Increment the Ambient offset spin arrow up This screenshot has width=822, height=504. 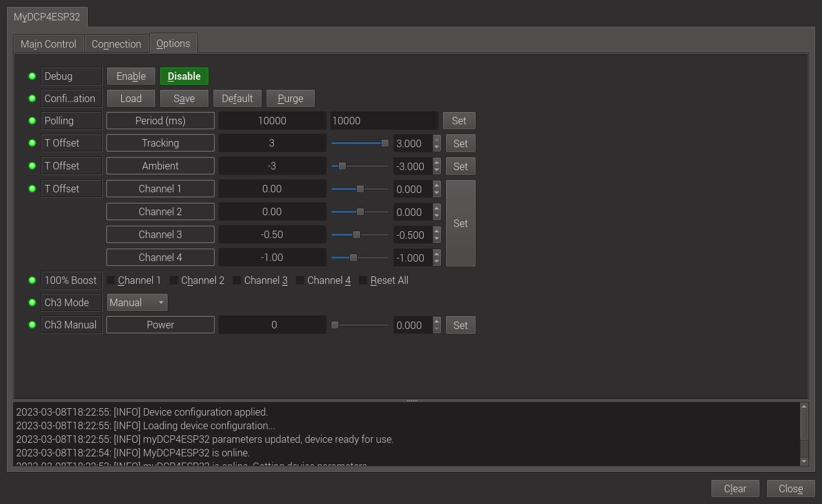pyautogui.click(x=437, y=163)
